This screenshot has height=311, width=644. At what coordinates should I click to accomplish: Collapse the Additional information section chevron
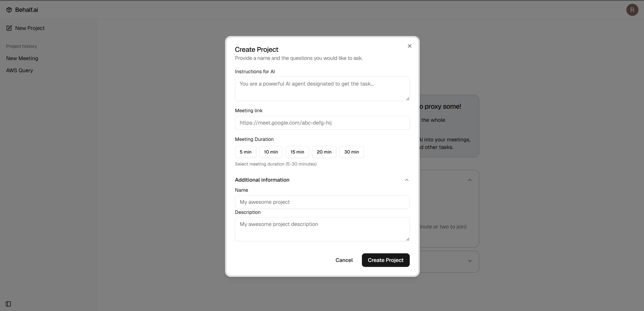point(406,180)
